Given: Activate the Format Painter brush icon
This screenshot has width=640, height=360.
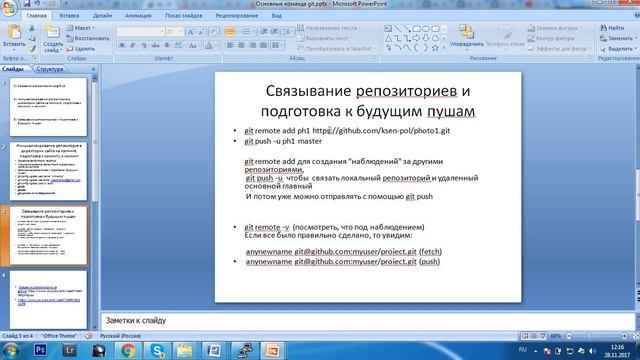Looking at the screenshot, I should click(x=32, y=49).
